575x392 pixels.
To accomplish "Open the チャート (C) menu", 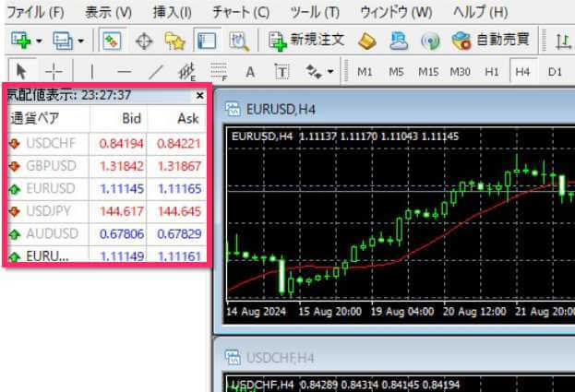I will [240, 13].
